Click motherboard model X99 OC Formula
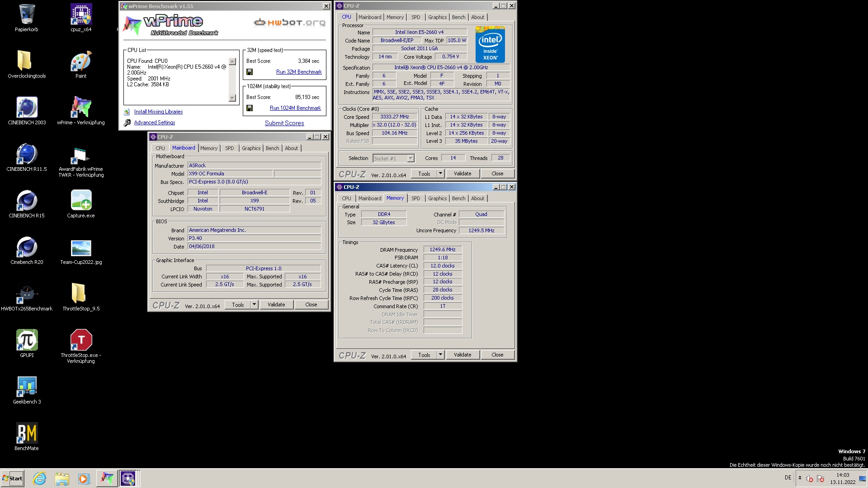This screenshot has width=868, height=488. click(230, 174)
